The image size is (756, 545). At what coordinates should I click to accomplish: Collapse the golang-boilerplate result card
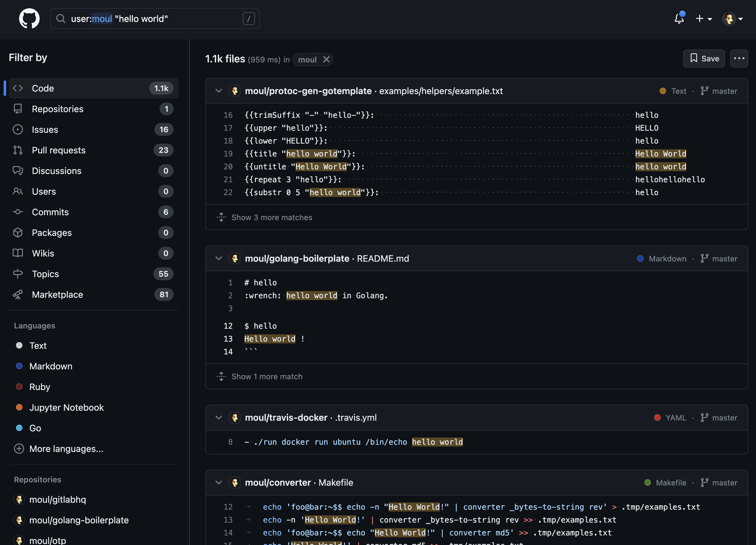(x=219, y=259)
